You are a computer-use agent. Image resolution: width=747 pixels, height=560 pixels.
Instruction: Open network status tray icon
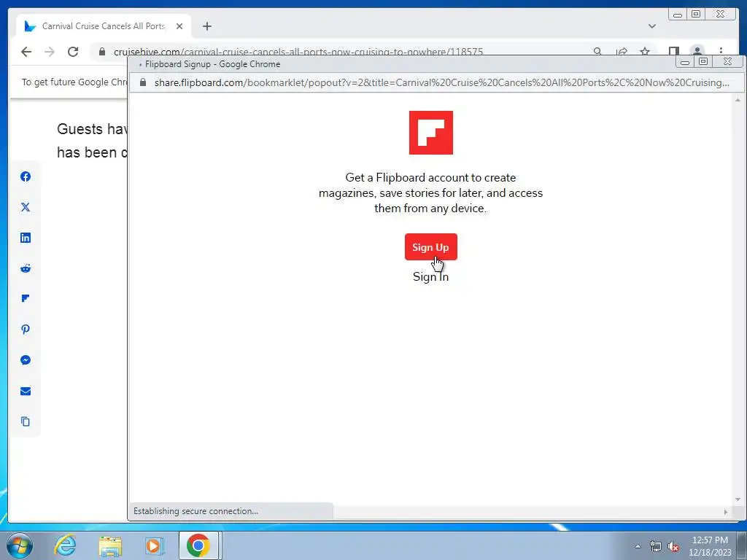656,546
